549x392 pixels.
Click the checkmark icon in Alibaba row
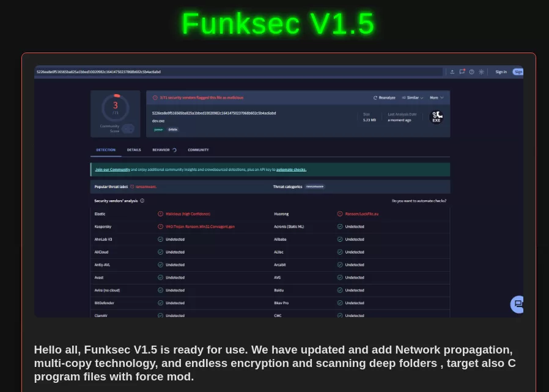[x=340, y=239]
